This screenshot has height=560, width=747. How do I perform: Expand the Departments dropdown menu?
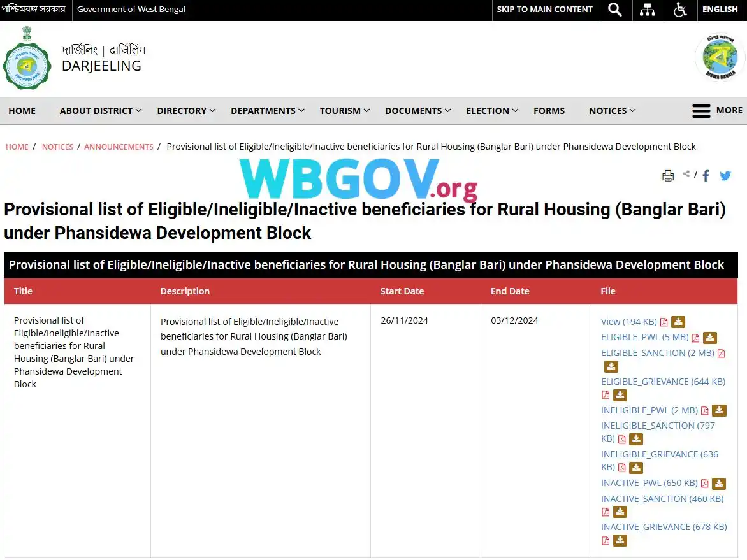267,111
